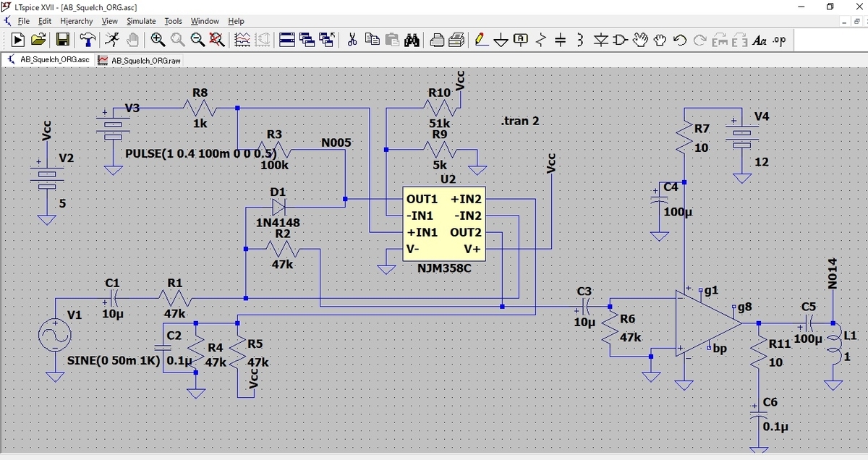Activate the Cut tool scissors icon
Viewport: 868px width, 460px height.
(351, 40)
